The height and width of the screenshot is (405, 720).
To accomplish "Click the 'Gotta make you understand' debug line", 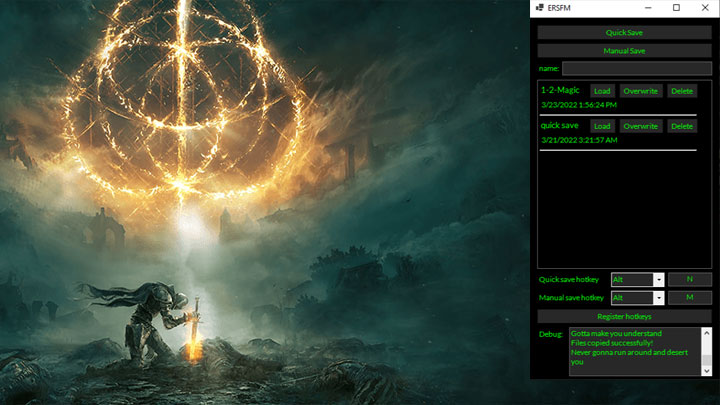I will (616, 333).
